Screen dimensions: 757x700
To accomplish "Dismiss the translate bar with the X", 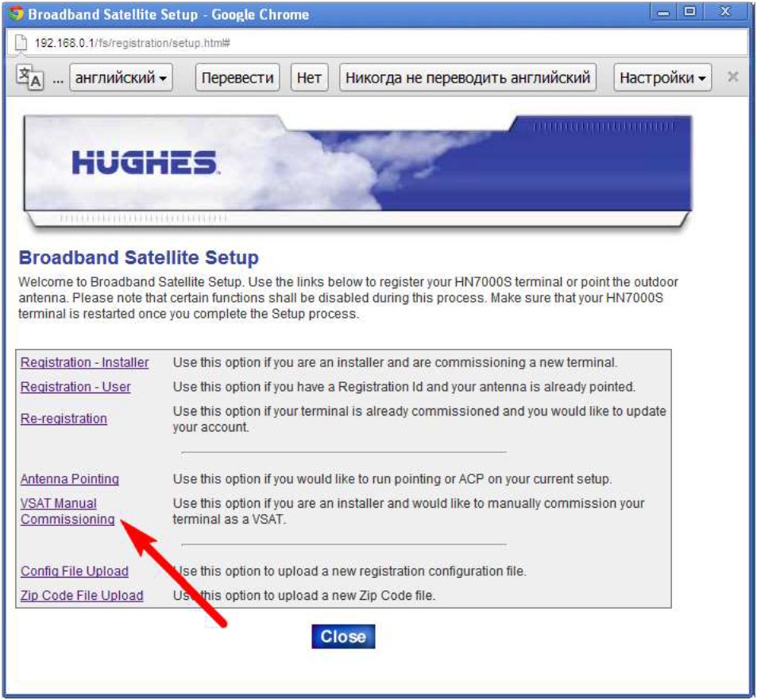I will click(733, 77).
